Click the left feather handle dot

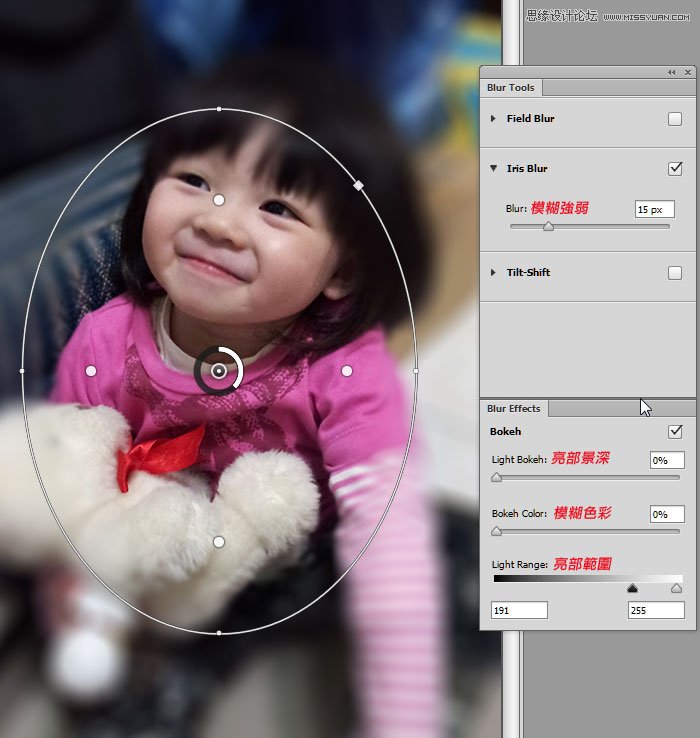91,371
